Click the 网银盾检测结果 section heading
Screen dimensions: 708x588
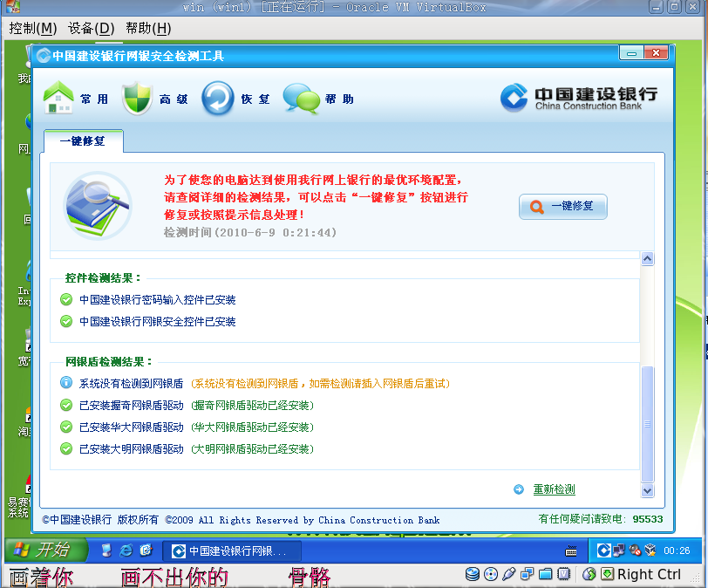click(109, 362)
